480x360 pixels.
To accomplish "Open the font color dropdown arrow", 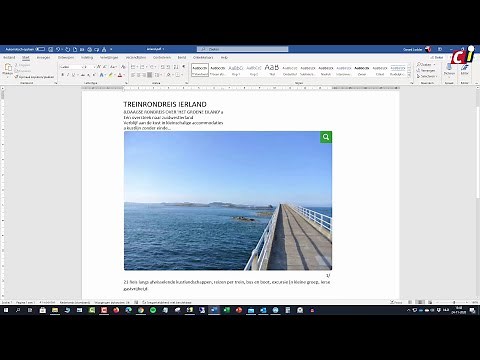I will coord(124,75).
